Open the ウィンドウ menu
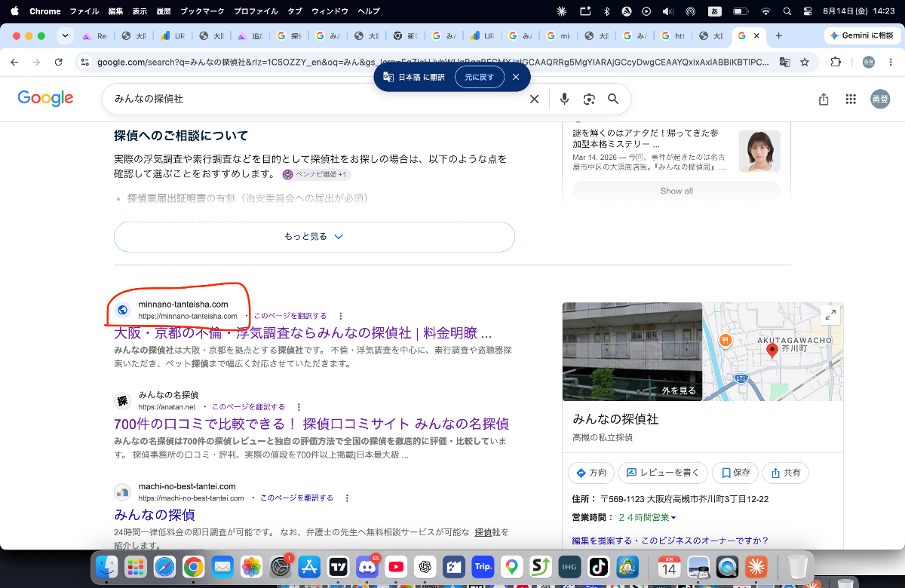This screenshot has height=588, width=905. tap(330, 11)
